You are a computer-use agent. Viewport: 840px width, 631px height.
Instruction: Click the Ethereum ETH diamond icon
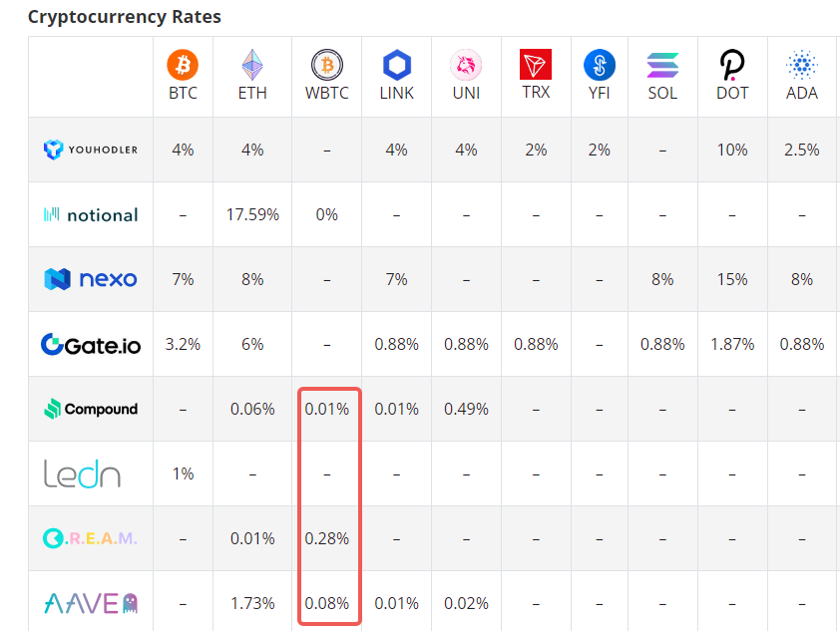252,66
